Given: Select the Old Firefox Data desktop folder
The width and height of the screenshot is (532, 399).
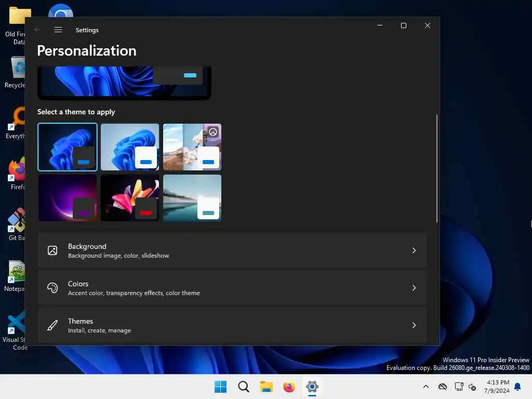Looking at the screenshot, I should click(x=15, y=25).
